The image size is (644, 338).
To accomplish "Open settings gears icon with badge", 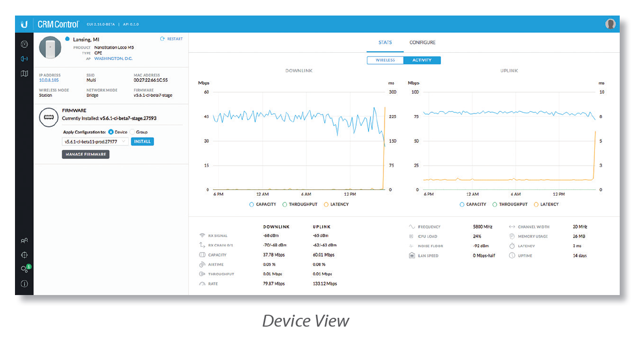I will [24, 269].
